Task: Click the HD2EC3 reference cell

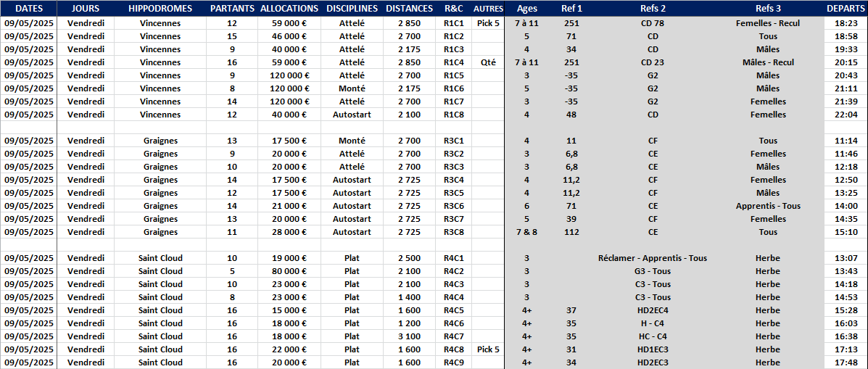Action: 653,362
